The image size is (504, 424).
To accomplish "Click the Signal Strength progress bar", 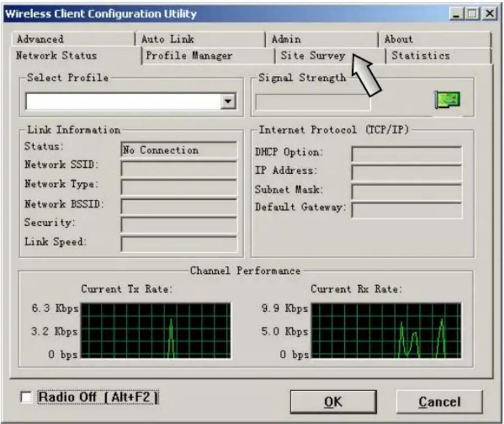I will click(313, 102).
